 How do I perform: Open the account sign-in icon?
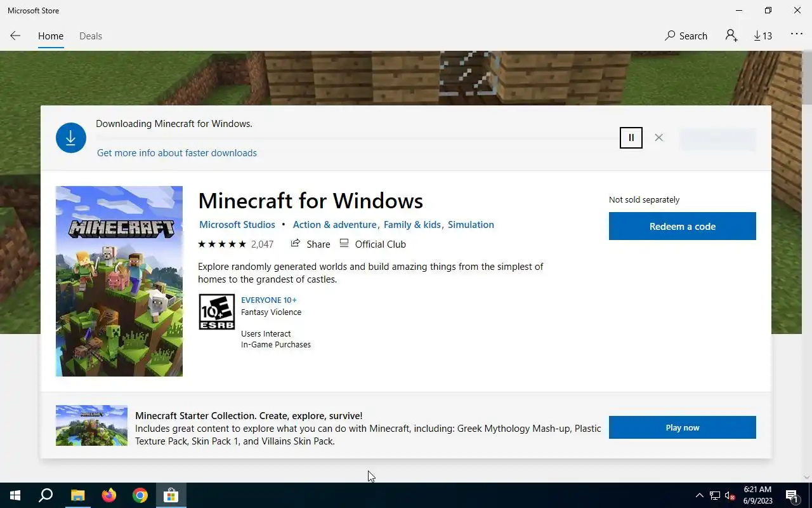(x=731, y=36)
